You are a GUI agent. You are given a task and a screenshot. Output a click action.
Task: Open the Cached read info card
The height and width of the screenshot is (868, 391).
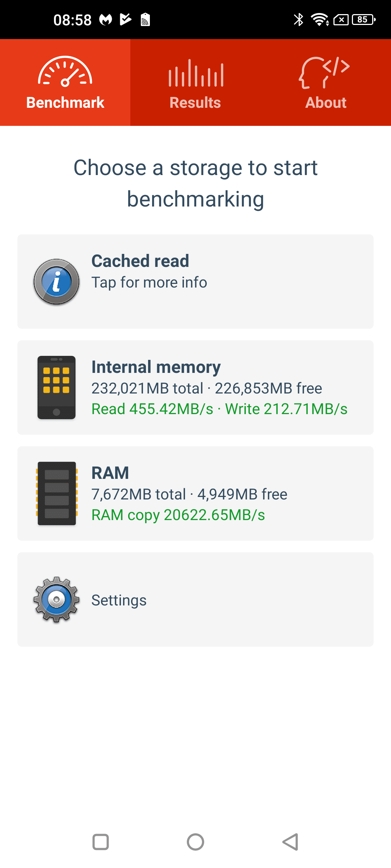[195, 281]
